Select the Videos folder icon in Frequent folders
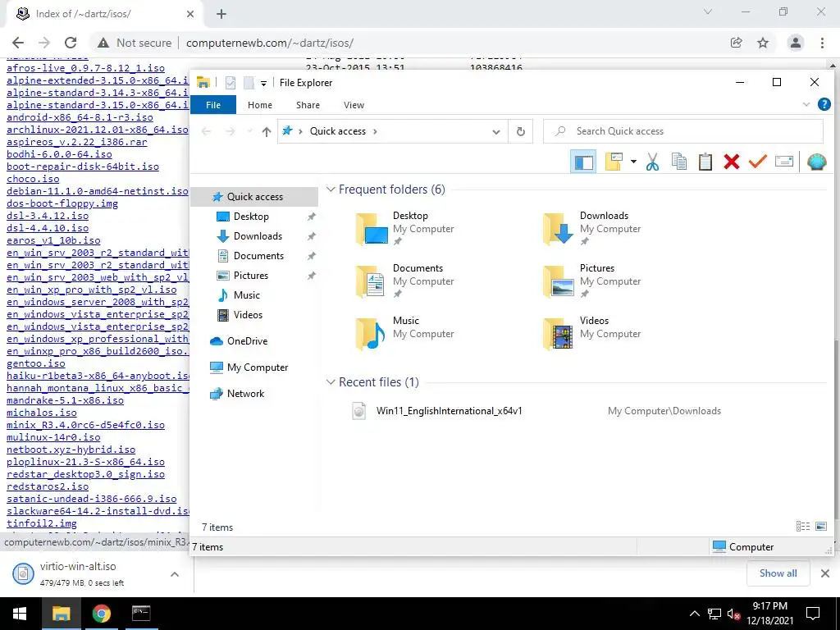This screenshot has width=840, height=630. click(x=559, y=333)
